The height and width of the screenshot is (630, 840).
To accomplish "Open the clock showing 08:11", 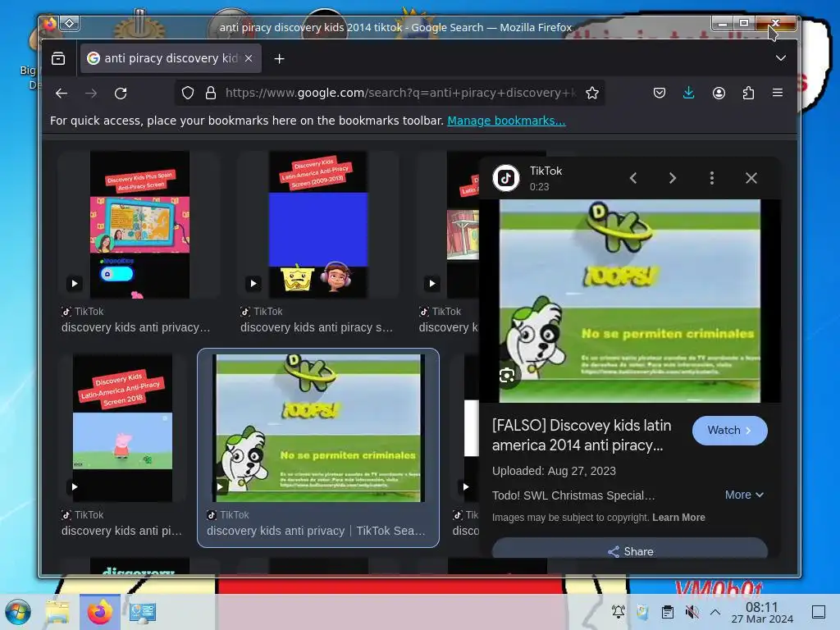I will pos(762,612).
